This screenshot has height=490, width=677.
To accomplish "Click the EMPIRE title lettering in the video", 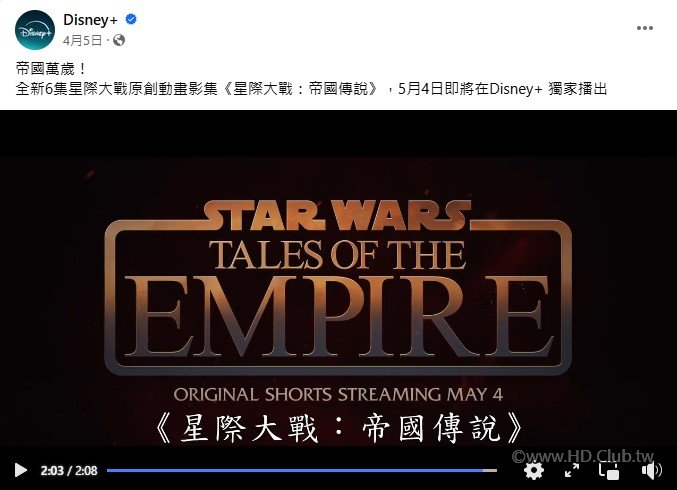I will click(339, 317).
